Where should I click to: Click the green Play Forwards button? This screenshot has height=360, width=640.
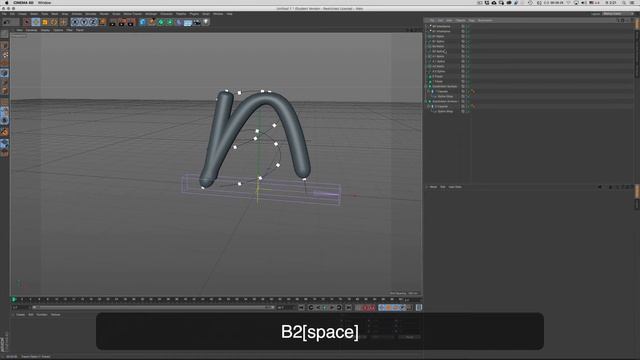click(x=325, y=308)
